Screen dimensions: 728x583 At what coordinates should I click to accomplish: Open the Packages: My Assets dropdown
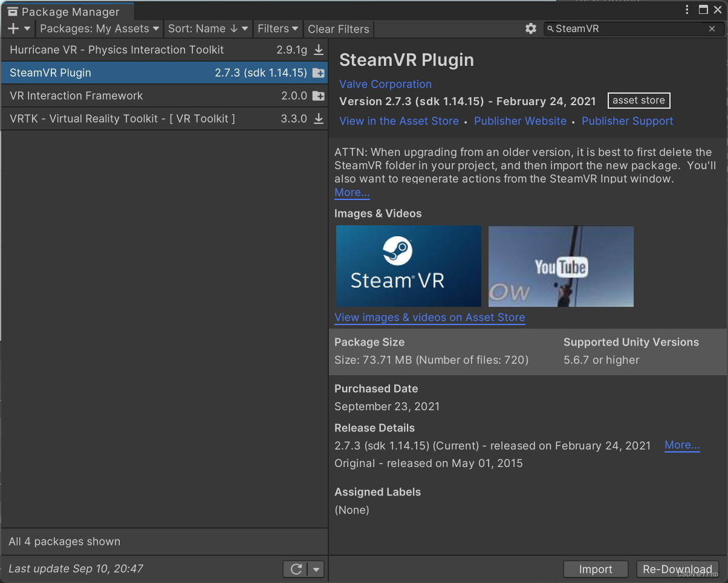[99, 28]
